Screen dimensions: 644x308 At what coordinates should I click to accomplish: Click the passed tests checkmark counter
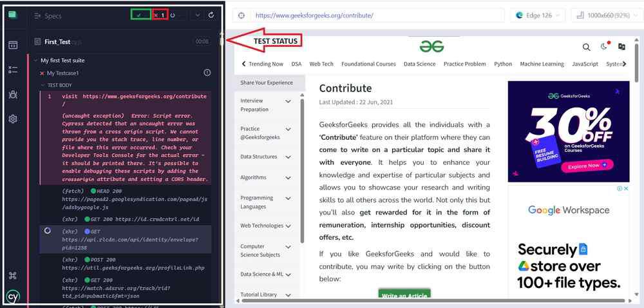coord(140,15)
